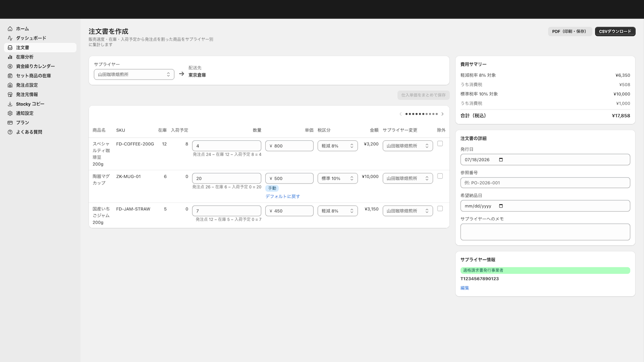The width and height of the screenshot is (644, 362).
Task: Click the 発注元情報 store icon
Action: click(x=10, y=95)
